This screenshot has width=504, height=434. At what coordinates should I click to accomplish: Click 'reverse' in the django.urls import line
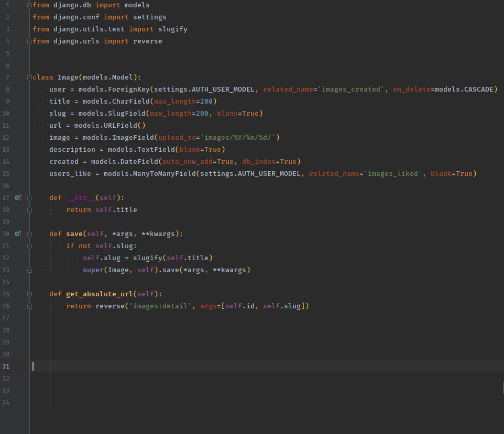tap(148, 41)
